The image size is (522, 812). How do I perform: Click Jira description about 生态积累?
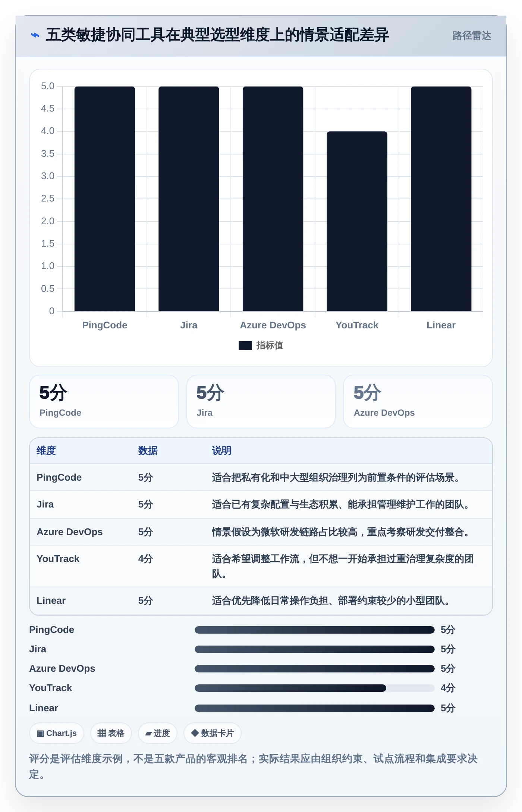(x=341, y=505)
